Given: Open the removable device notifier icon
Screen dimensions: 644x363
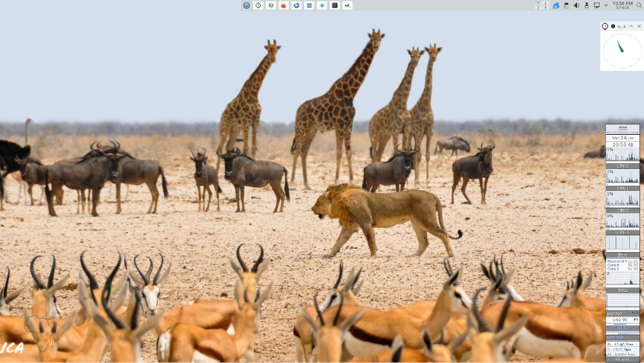Looking at the screenshot, I should click(587, 5).
